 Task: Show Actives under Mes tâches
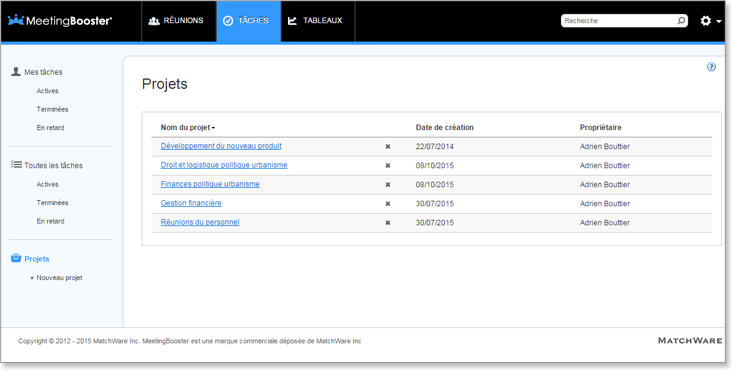(x=48, y=91)
